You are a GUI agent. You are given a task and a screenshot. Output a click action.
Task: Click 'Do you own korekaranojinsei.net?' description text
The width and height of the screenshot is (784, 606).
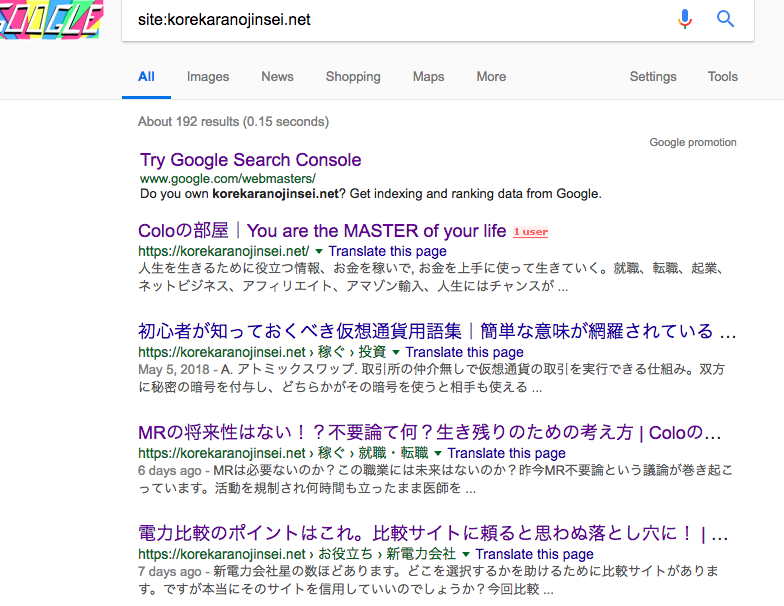click(x=370, y=194)
